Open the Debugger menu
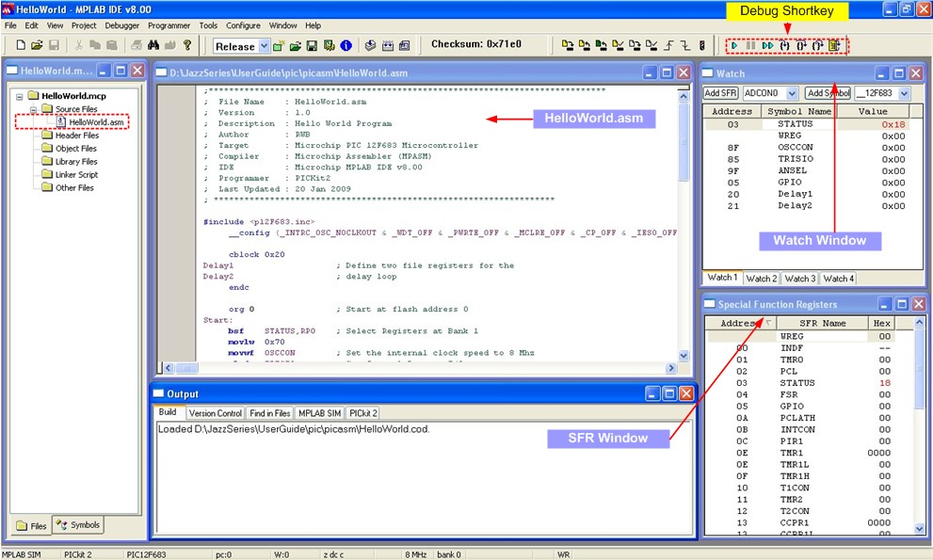933x560 pixels. pyautogui.click(x=122, y=25)
